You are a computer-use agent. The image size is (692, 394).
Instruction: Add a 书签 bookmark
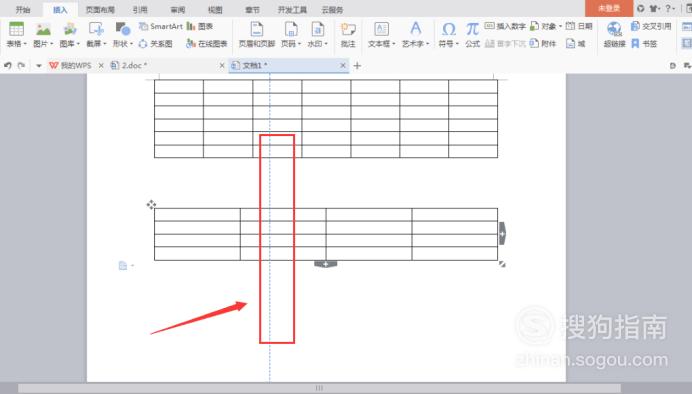644,44
